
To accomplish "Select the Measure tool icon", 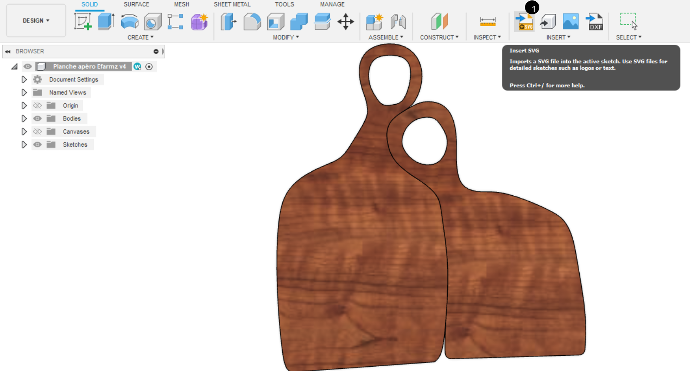I will click(488, 21).
